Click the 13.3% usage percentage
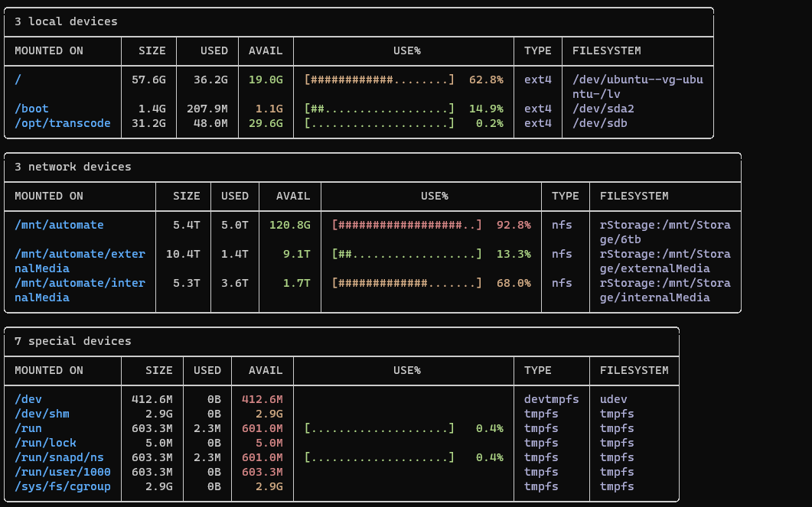Screen dimensions: 812x507 [x=514, y=254]
